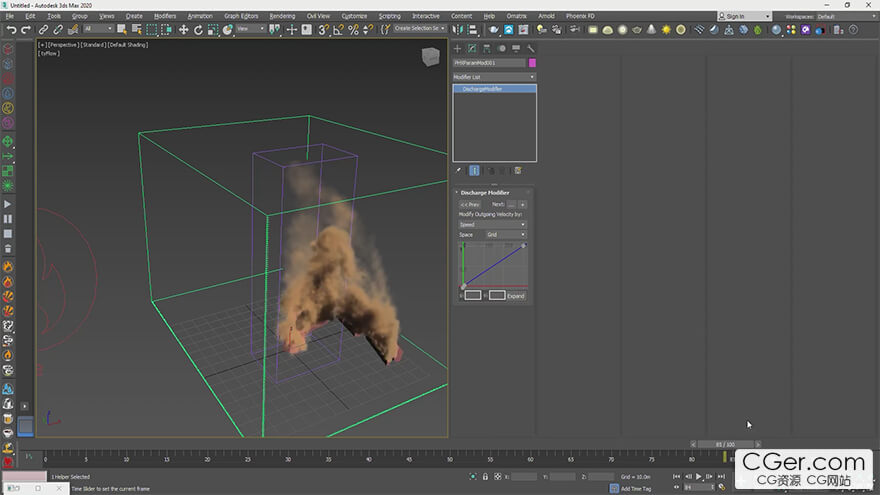Select DischargeModifier in the modifier stack
The height and width of the screenshot is (495, 880).
[482, 89]
